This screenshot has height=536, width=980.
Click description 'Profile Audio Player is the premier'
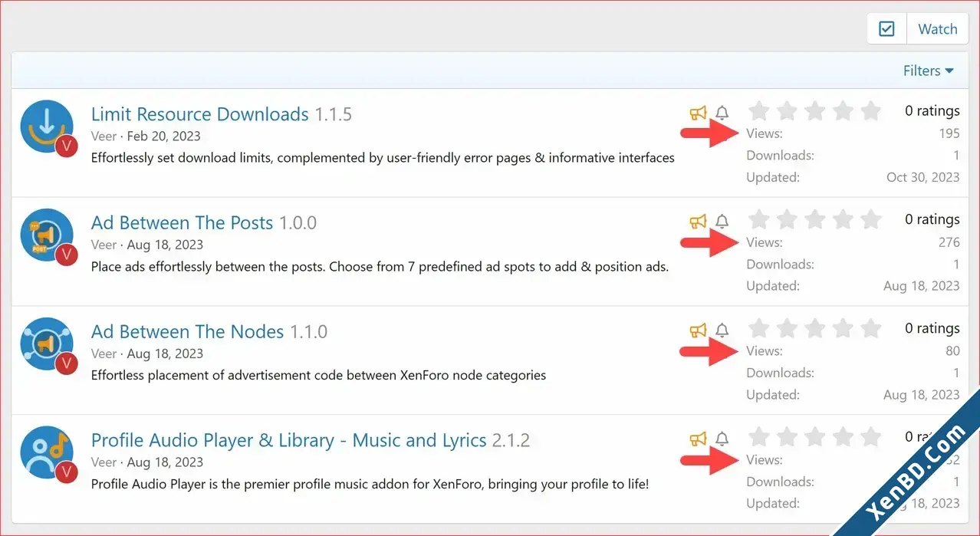coord(370,485)
